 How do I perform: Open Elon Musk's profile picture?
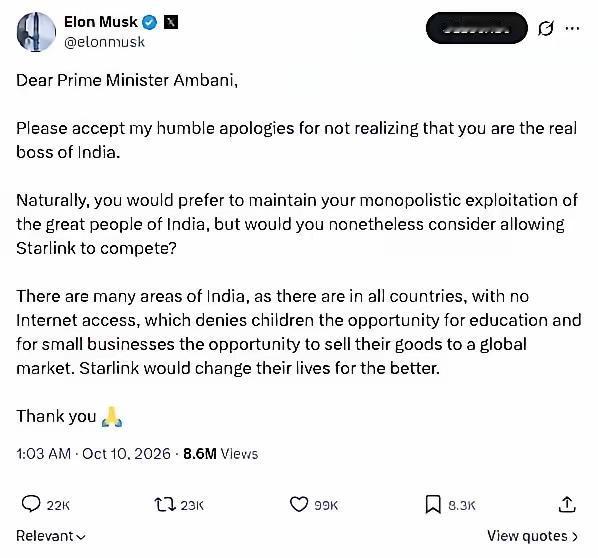click(36, 32)
